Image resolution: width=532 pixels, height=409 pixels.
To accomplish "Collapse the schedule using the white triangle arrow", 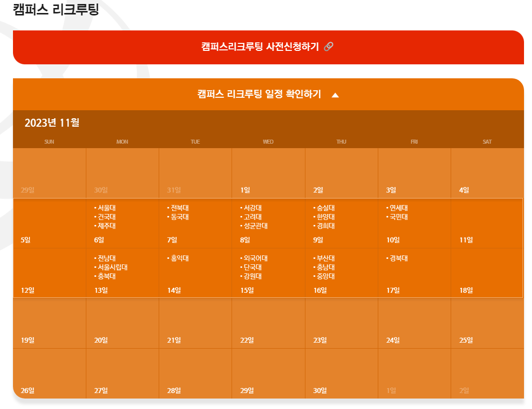I will point(335,95).
